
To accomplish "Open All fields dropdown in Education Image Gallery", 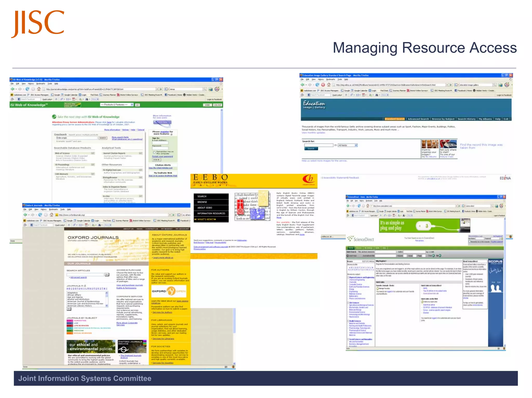I will click(348, 145).
